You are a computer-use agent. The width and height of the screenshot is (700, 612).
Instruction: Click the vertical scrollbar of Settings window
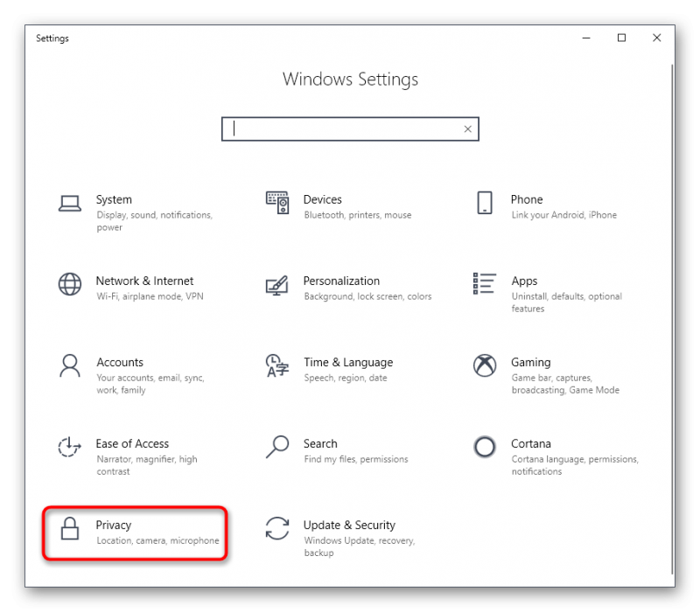672,319
